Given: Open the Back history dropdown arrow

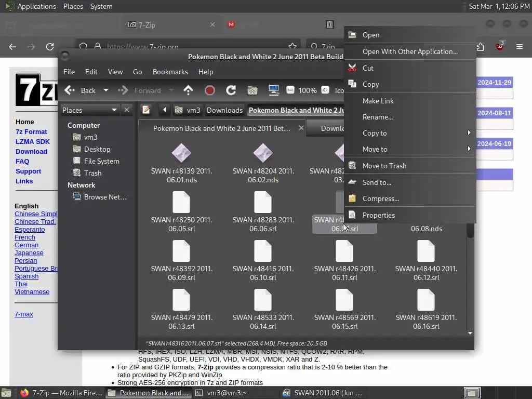Looking at the screenshot, I should pyautogui.click(x=106, y=90).
